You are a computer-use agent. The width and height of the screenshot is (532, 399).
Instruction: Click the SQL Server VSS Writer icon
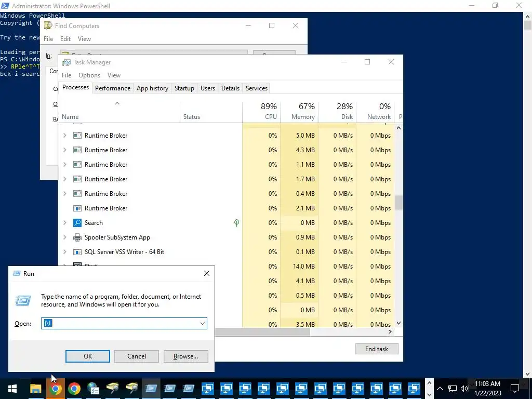click(77, 252)
